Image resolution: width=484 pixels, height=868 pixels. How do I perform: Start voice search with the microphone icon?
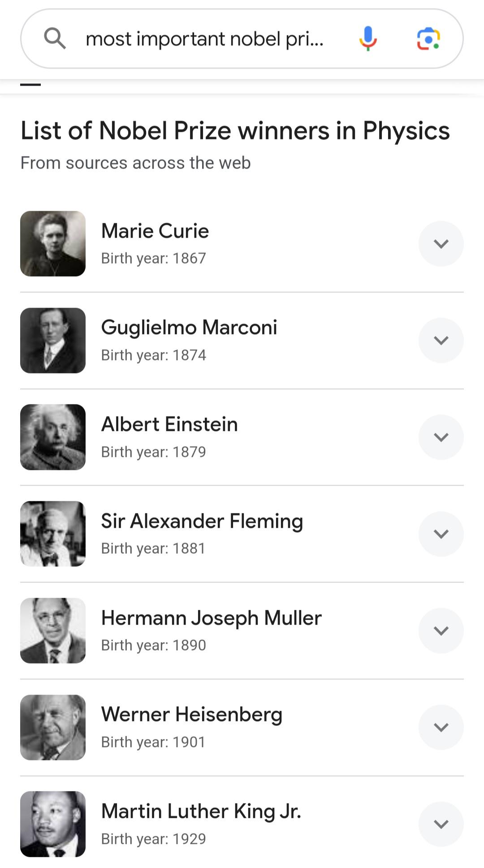pos(368,39)
